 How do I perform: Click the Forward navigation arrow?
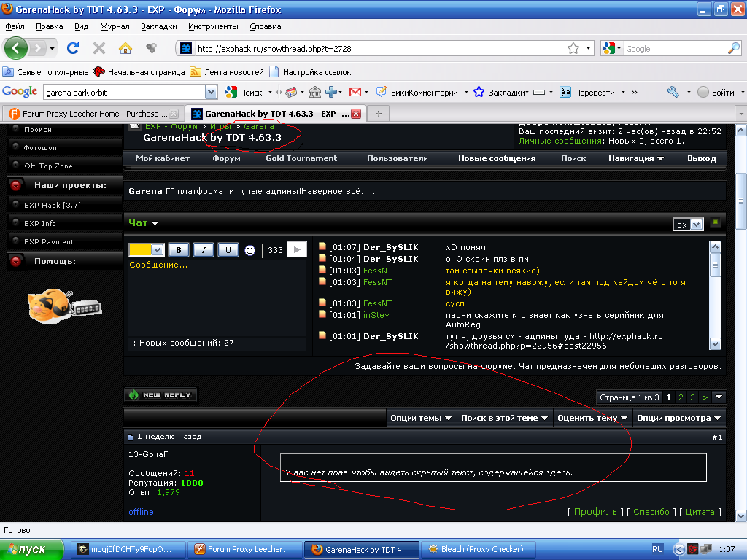point(38,48)
